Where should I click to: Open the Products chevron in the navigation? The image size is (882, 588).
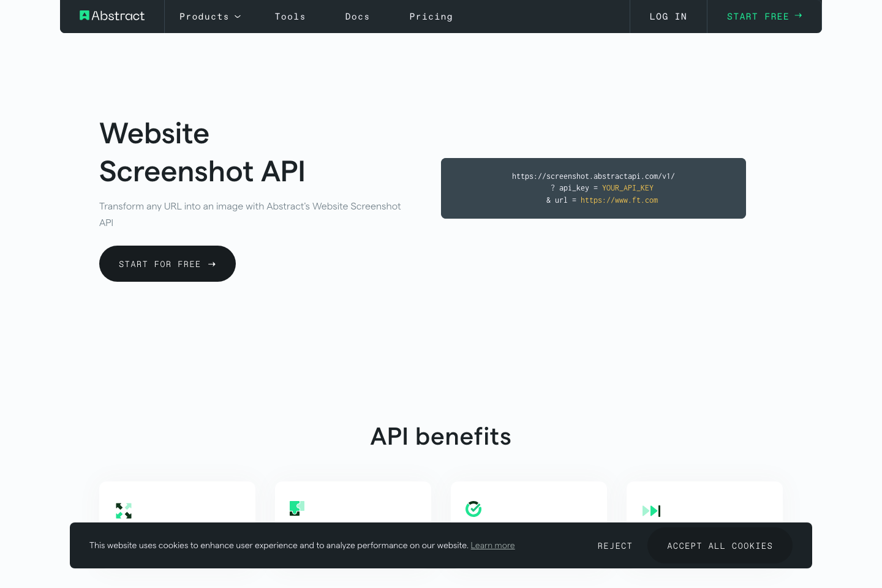[x=238, y=17]
